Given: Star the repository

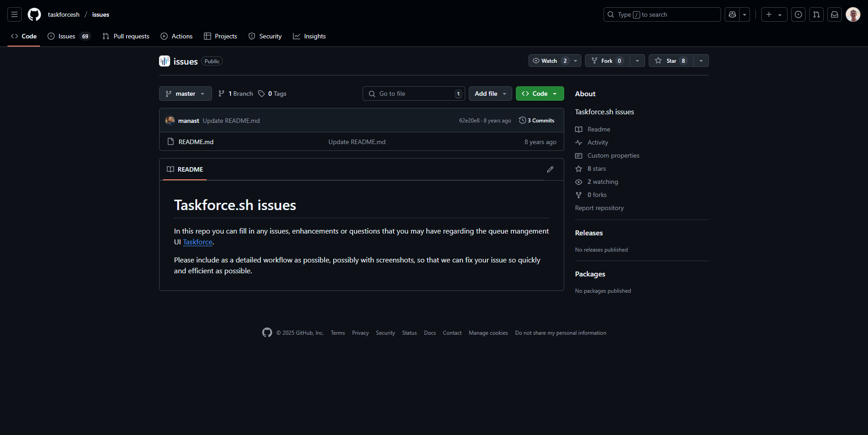Looking at the screenshot, I should (x=671, y=61).
